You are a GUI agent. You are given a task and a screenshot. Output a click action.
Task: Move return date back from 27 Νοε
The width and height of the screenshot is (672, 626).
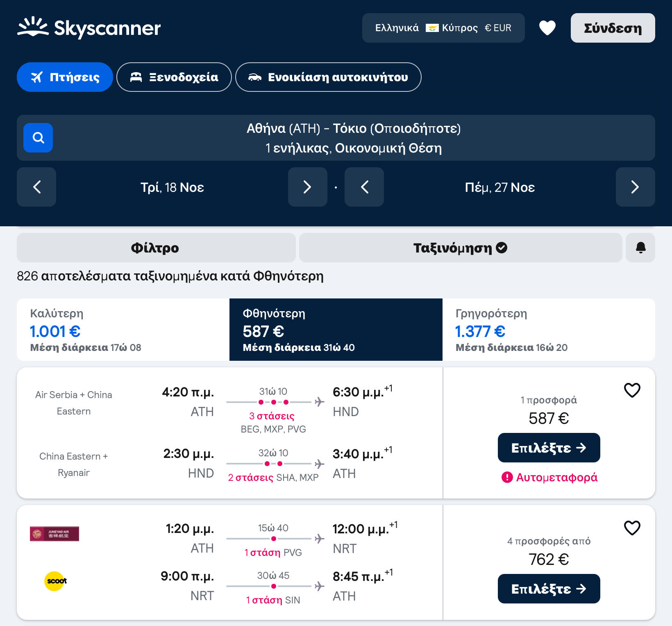point(364,187)
